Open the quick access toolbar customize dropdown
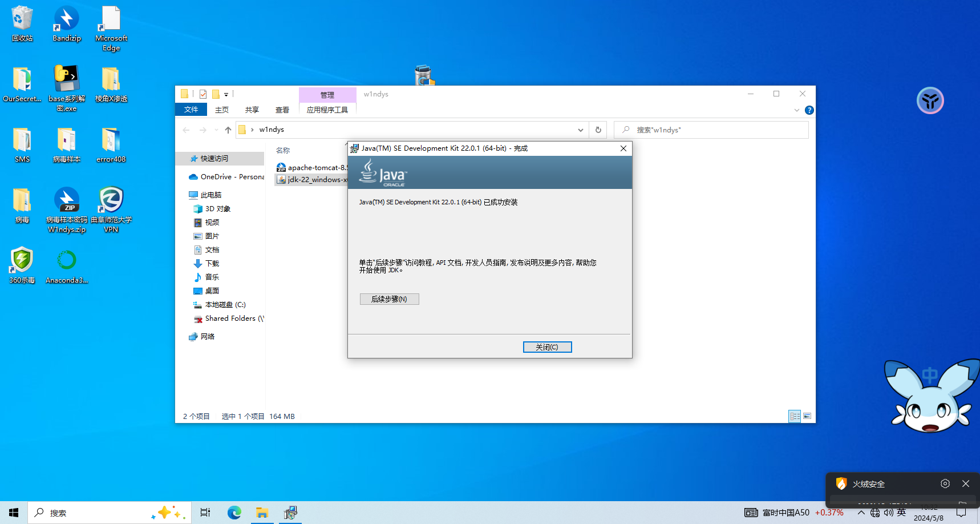980x524 pixels. 226,95
